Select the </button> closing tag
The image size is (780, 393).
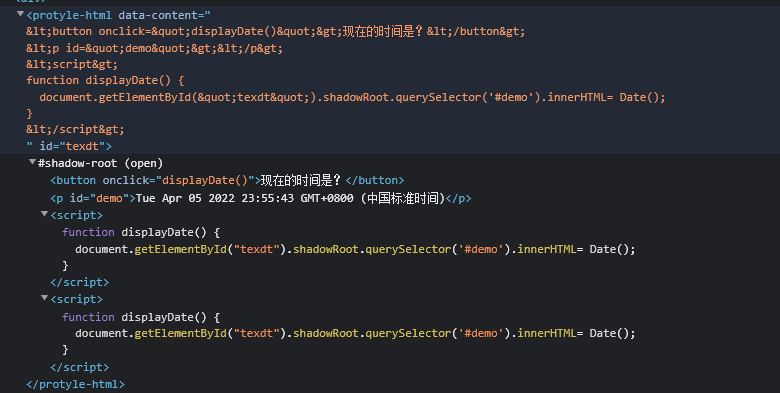tap(375, 180)
